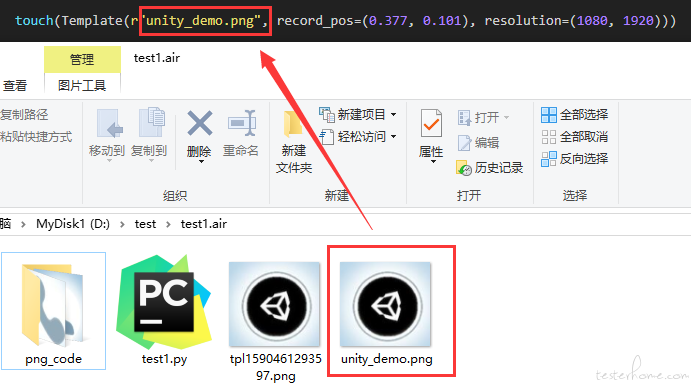Expand chevron after MyDisk1 (D:) breadcrumb
The height and width of the screenshot is (390, 691).
coord(123,224)
